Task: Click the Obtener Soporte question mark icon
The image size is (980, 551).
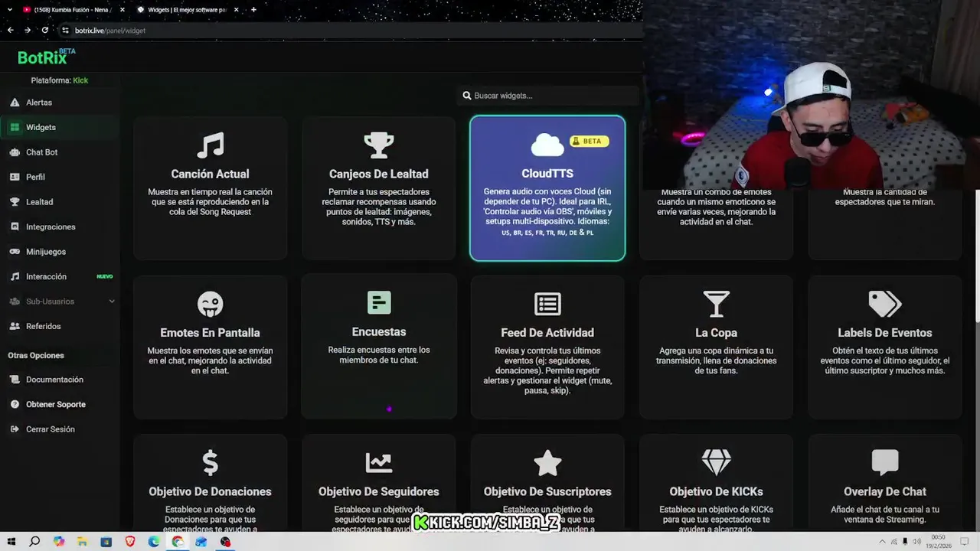Action: [x=15, y=404]
